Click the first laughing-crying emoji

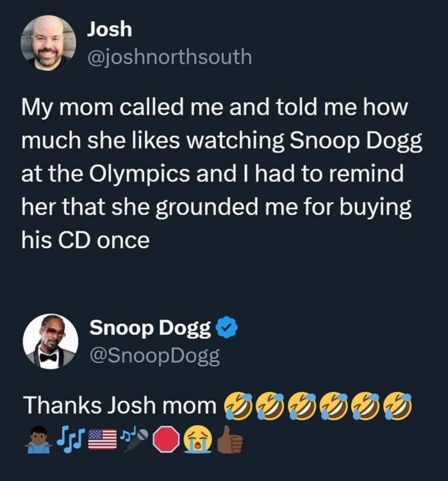click(x=238, y=405)
